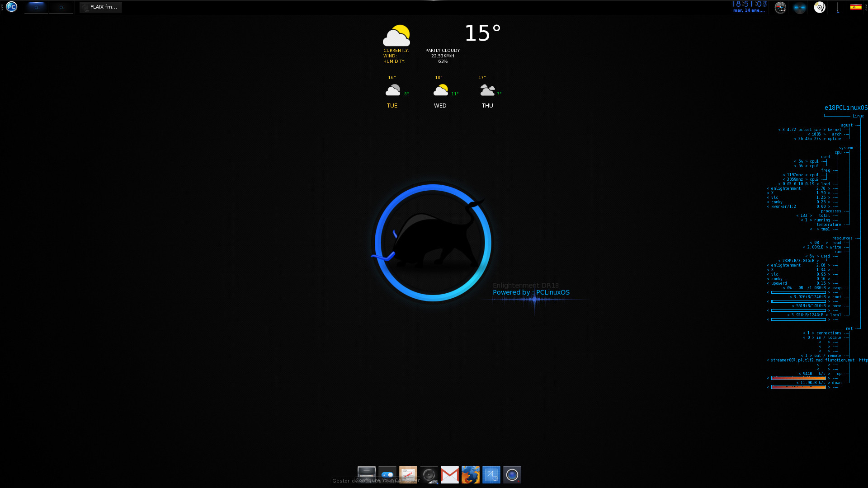Click the Spanish flag keyboard layout icon
The width and height of the screenshot is (868, 488).
[856, 7]
